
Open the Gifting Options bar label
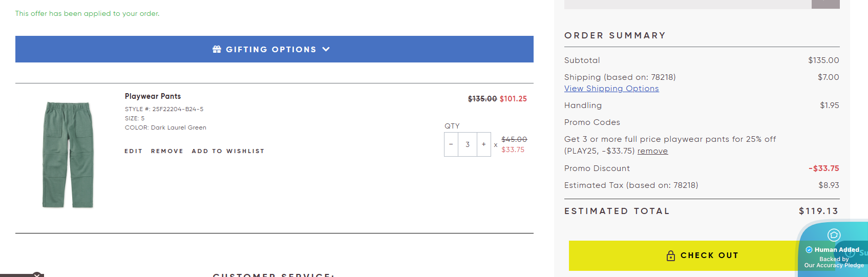[x=271, y=50]
